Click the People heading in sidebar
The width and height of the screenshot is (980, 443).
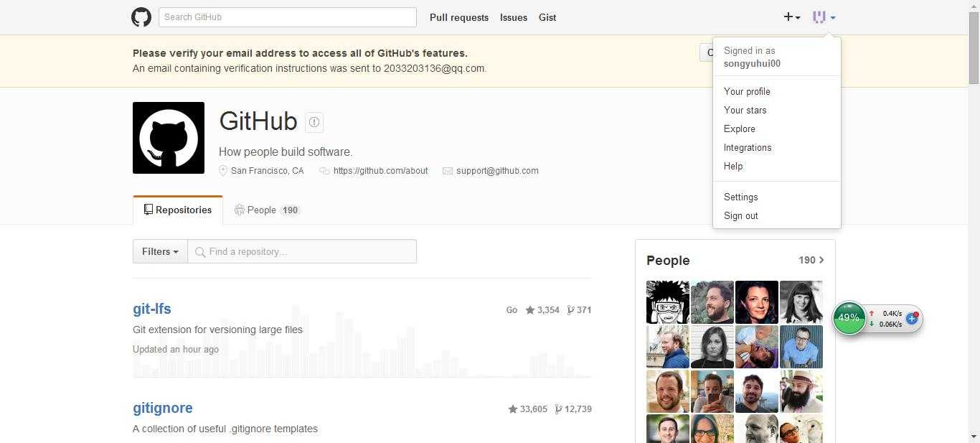(x=668, y=261)
